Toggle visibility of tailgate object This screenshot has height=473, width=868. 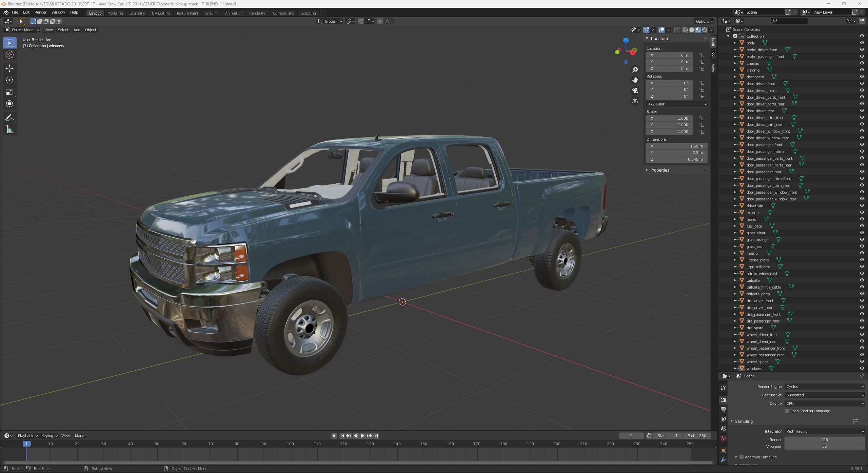tap(862, 280)
